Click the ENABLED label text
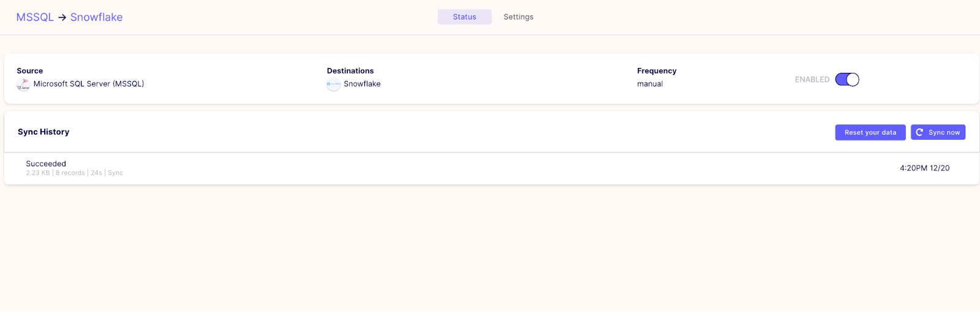 (x=812, y=80)
